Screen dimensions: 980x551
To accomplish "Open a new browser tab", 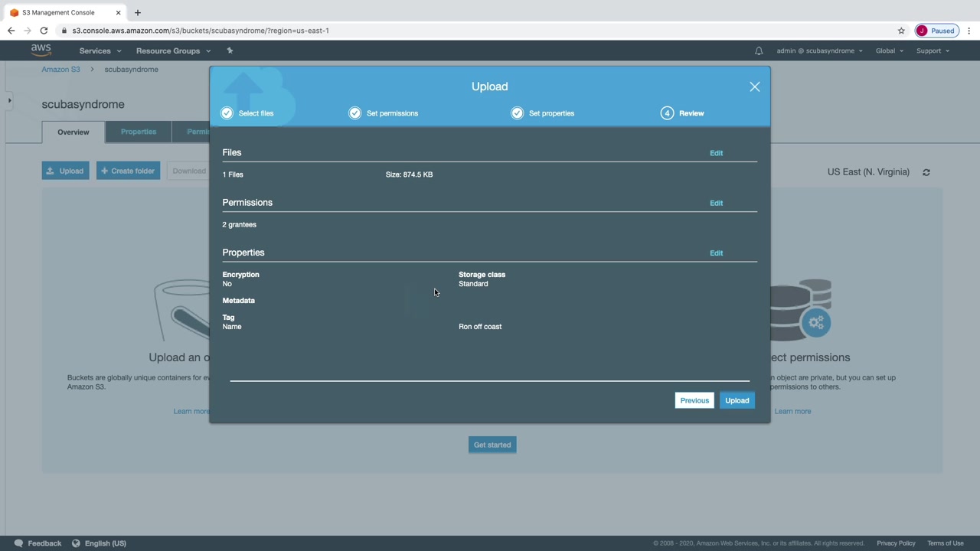I will (138, 12).
